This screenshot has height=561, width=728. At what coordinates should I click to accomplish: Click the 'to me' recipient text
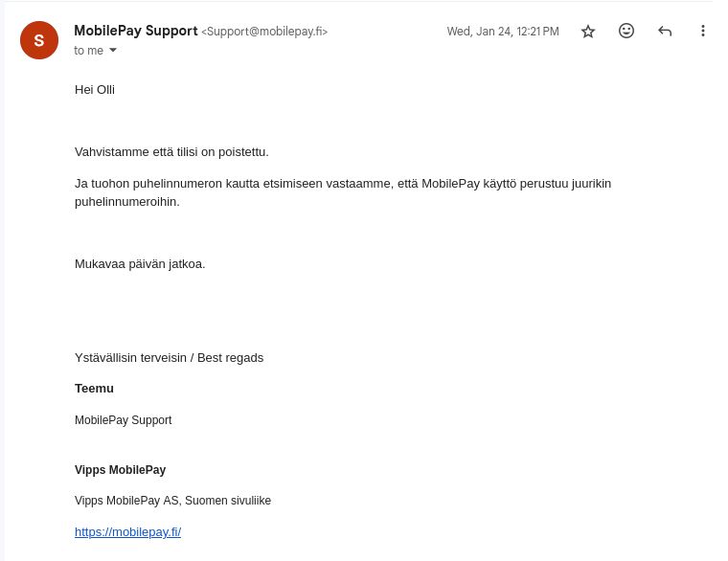[x=89, y=50]
